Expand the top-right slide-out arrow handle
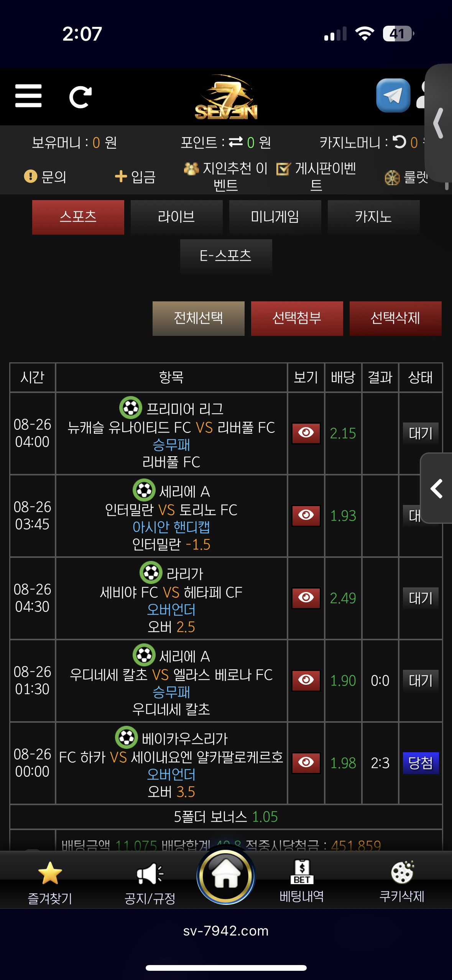This screenshot has height=980, width=452. click(x=439, y=123)
